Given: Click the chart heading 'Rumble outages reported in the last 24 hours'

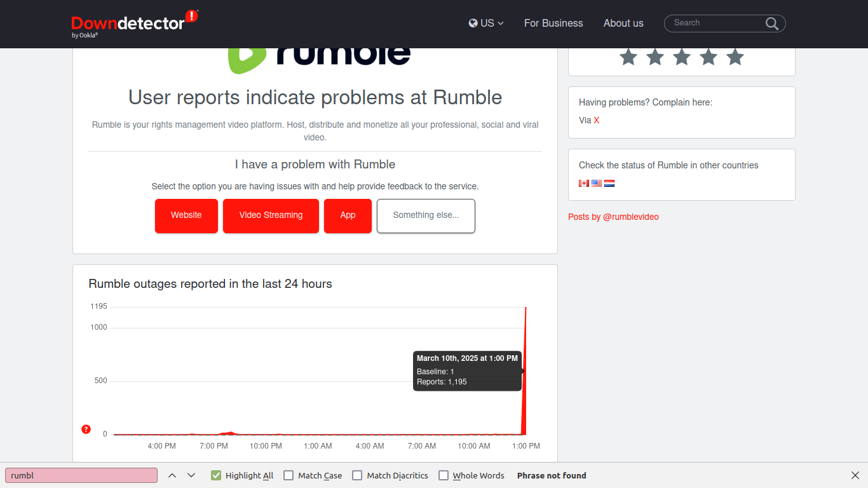Looking at the screenshot, I should point(210,284).
